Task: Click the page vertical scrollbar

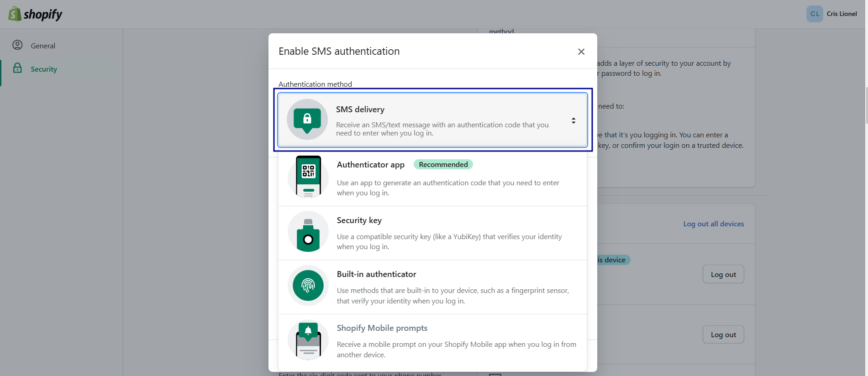Action: click(x=866, y=105)
